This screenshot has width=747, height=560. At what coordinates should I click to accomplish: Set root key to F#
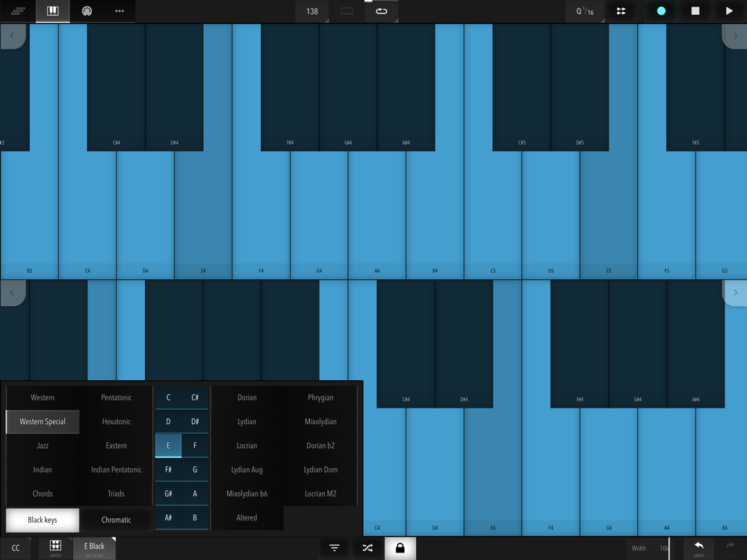coord(168,470)
